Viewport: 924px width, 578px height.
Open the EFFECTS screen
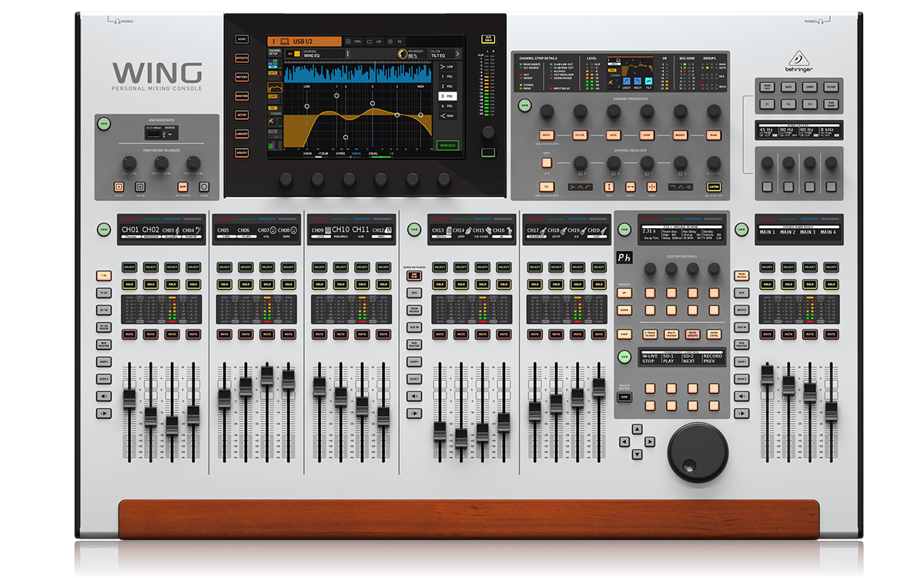242,58
